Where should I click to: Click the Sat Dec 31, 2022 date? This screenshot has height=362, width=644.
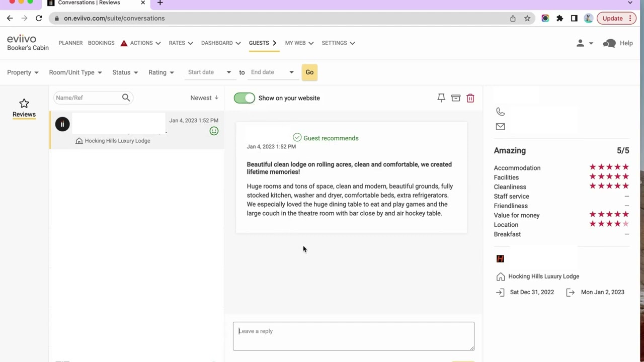click(x=532, y=292)
